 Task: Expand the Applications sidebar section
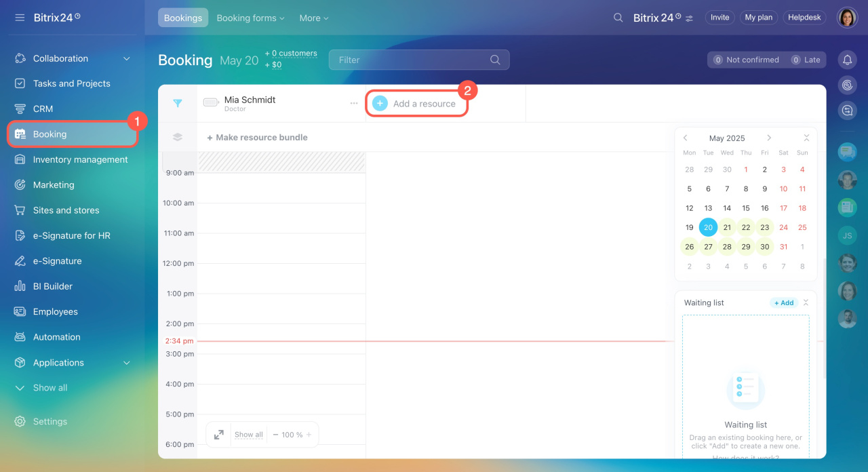coord(126,363)
